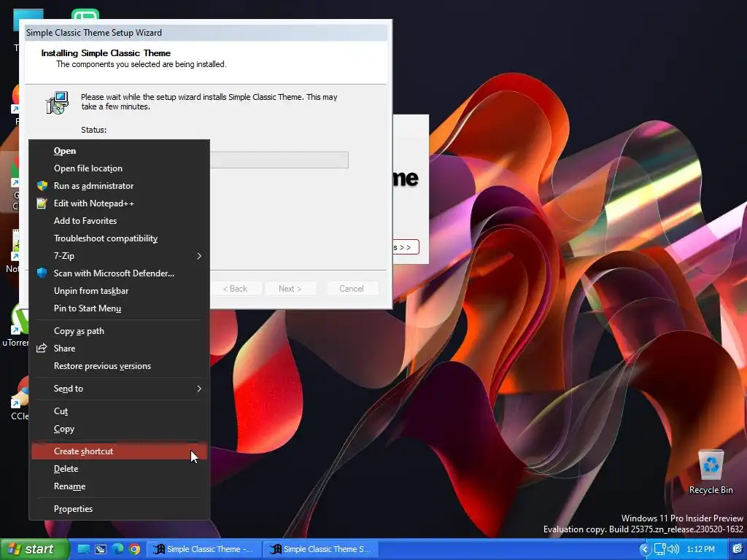Click the Show Desktop quick launch icon
Image resolution: width=747 pixels, height=560 pixels.
click(84, 549)
